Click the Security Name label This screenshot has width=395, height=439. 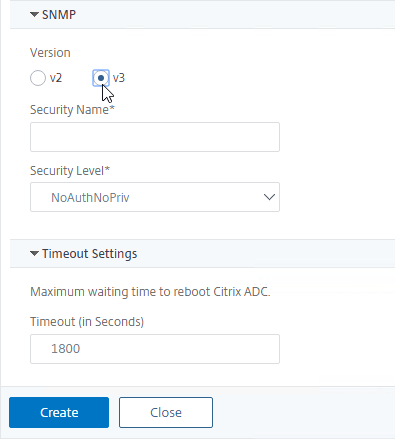[72, 110]
